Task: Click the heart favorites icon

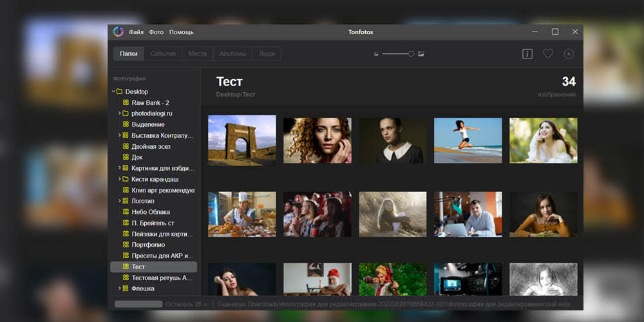Action: click(548, 54)
